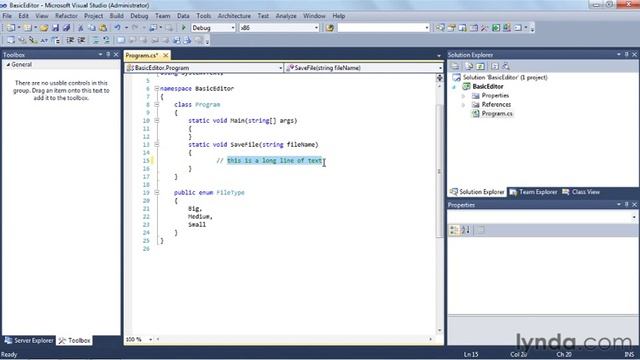This screenshot has height=360, width=640.
Task: Expand the References node in Solution Explorer
Action: click(463, 105)
